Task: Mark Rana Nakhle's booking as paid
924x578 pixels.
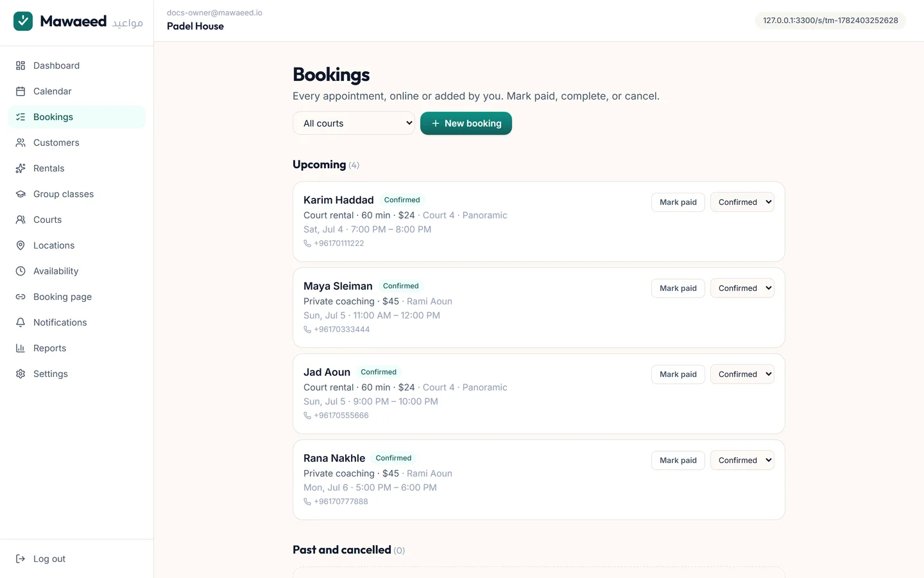Action: coord(678,460)
